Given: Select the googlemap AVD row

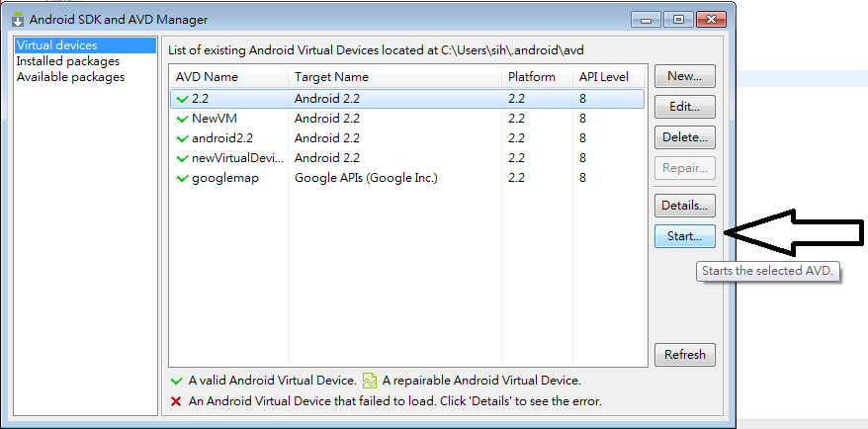Looking at the screenshot, I should pyautogui.click(x=407, y=178).
